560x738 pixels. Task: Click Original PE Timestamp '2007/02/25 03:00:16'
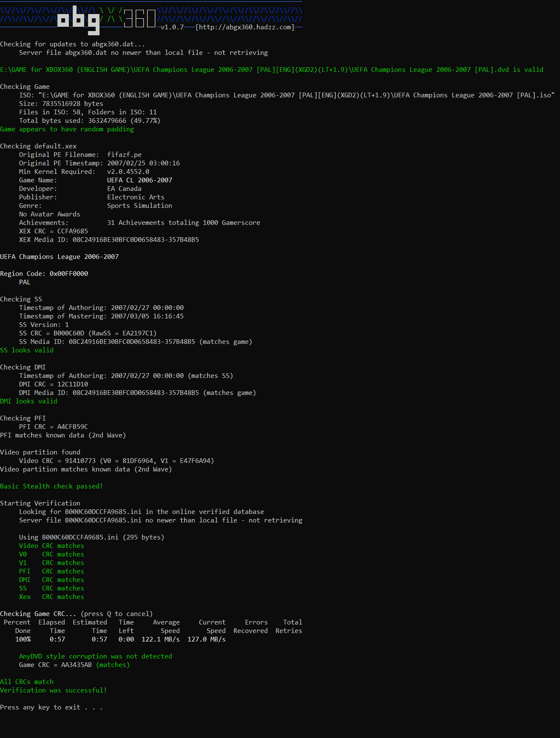coord(143,163)
